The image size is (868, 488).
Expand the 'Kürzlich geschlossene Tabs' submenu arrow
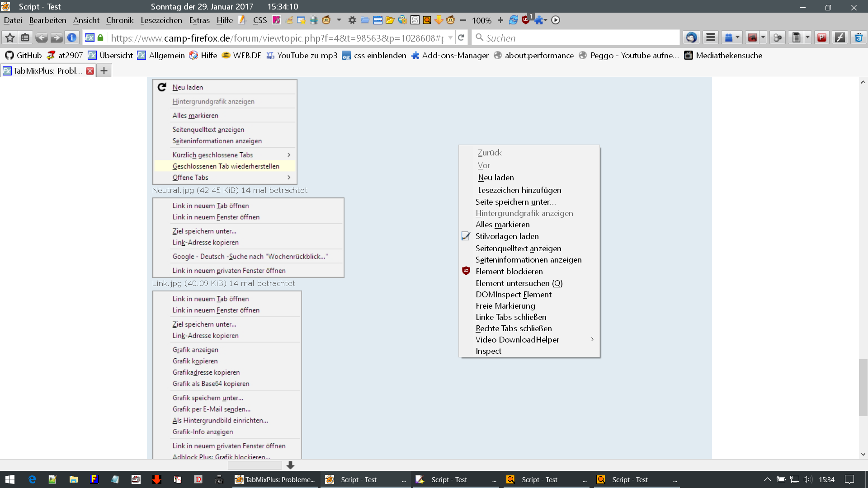[x=289, y=155]
